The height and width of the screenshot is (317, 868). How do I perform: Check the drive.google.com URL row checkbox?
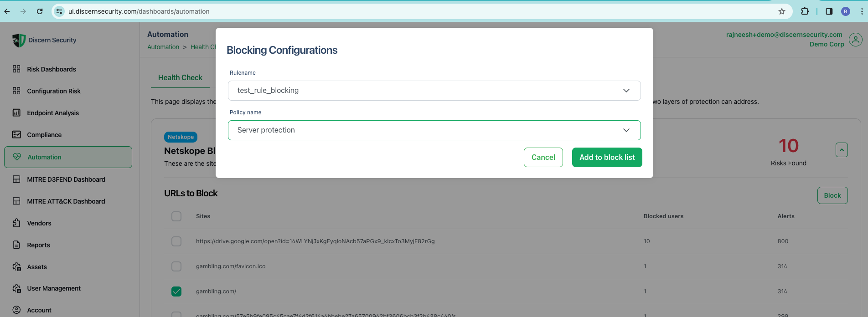coord(176,241)
